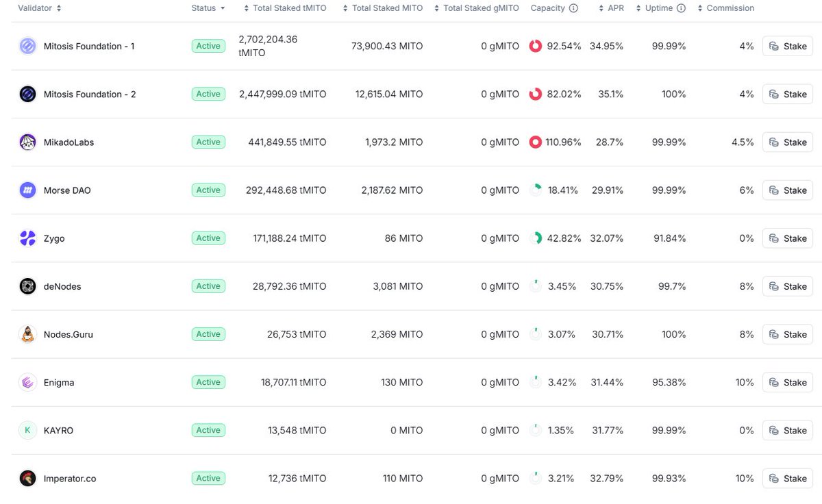Click the 3,081 MITO value

pos(398,286)
